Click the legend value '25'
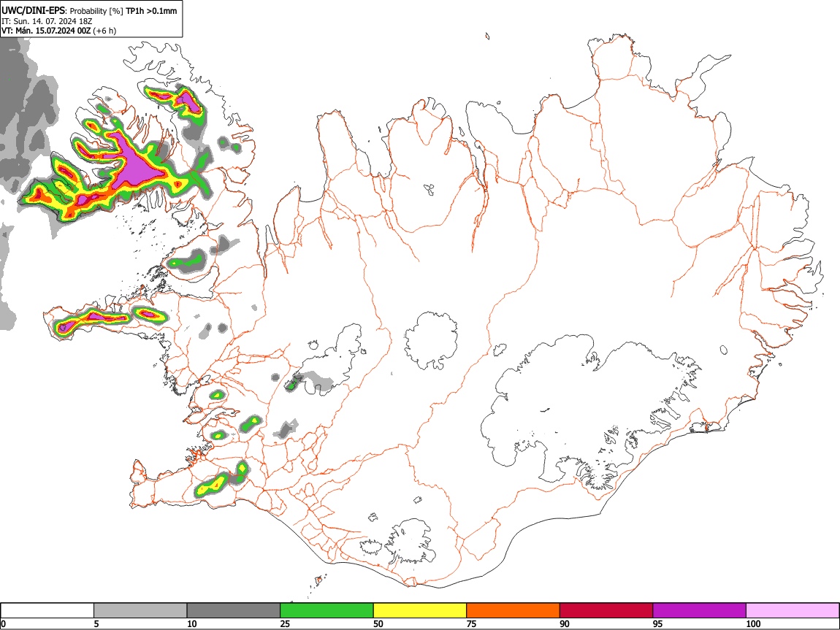The height and width of the screenshot is (630, 840). tap(285, 623)
